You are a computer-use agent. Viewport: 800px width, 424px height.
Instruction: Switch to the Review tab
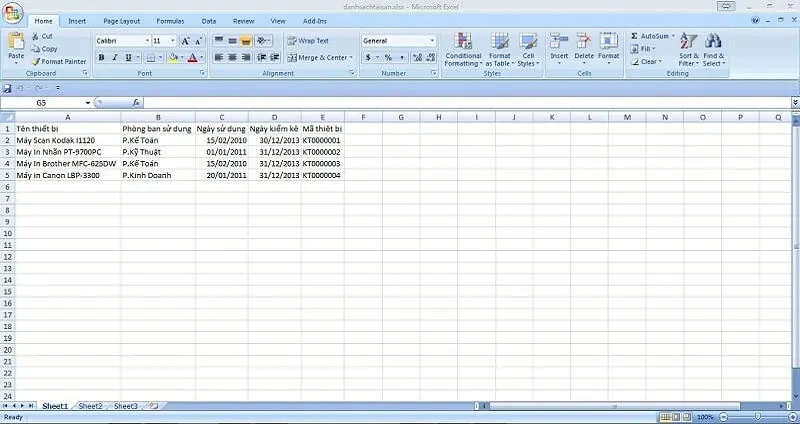point(243,21)
